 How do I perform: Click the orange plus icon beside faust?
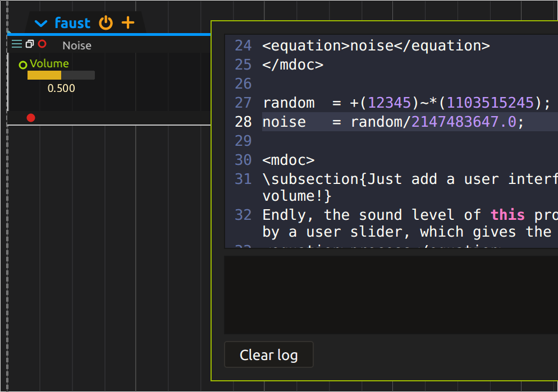129,23
